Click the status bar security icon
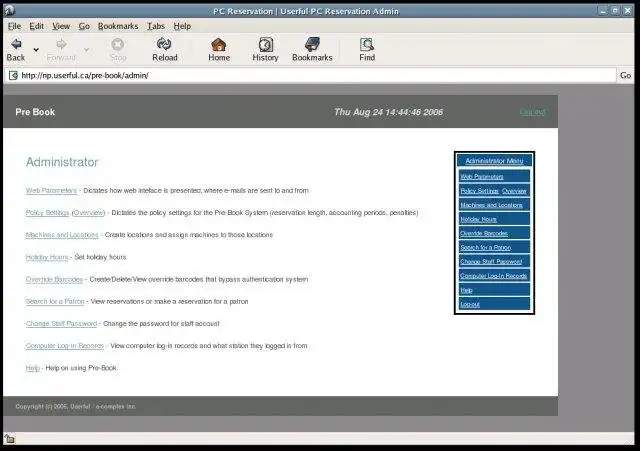Viewport: 640px width, 451px height. [10, 439]
